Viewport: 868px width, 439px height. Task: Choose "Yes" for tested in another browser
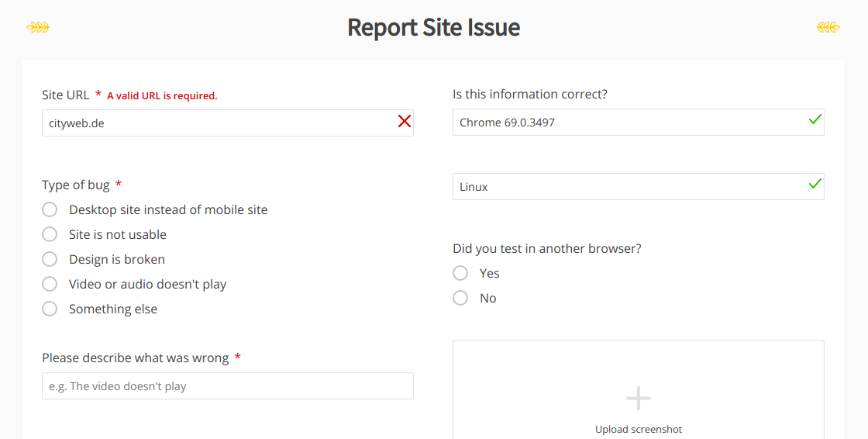[460, 273]
